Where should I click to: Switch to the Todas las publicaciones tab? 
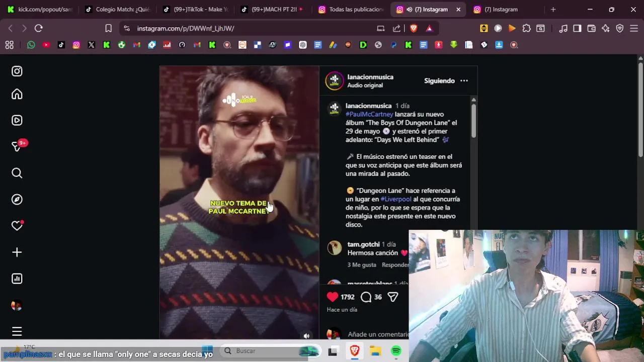(351, 9)
